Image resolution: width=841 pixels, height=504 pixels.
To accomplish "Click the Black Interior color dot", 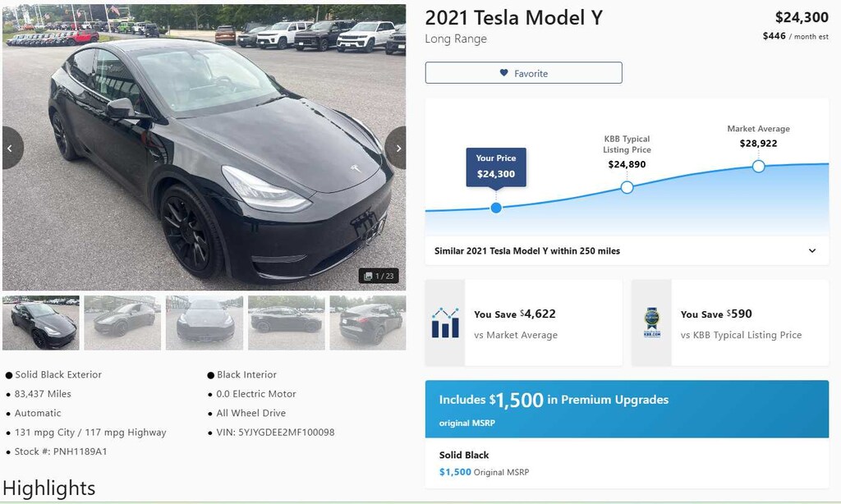I will pos(211,375).
